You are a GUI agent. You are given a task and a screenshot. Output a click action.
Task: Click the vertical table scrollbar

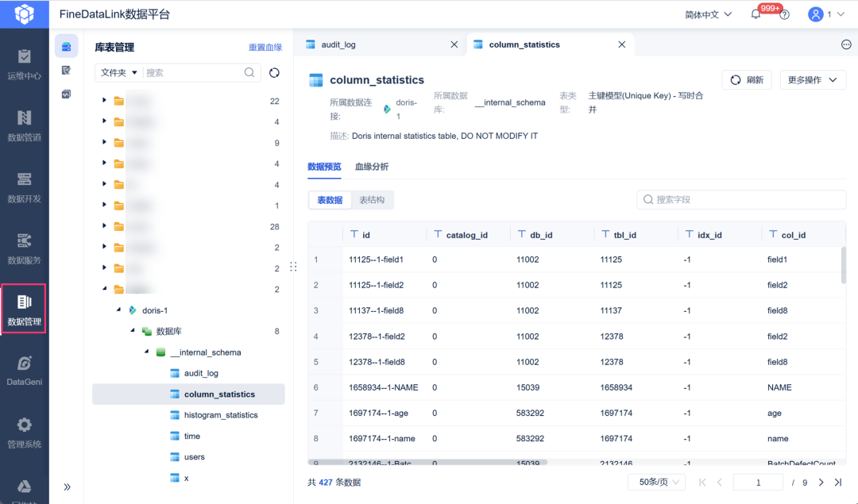[843, 265]
